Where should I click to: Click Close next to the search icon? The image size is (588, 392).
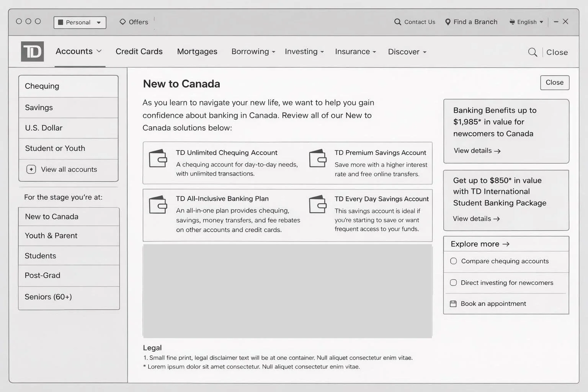tap(557, 52)
